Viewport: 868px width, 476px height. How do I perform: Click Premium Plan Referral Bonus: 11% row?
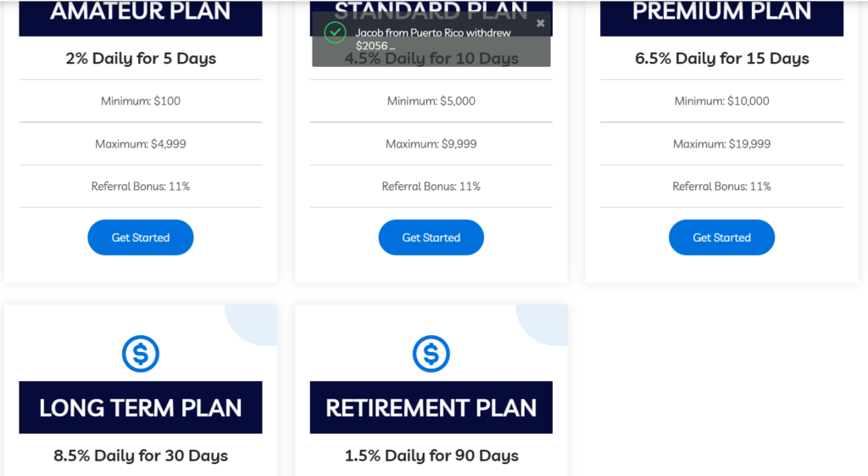[x=721, y=186]
